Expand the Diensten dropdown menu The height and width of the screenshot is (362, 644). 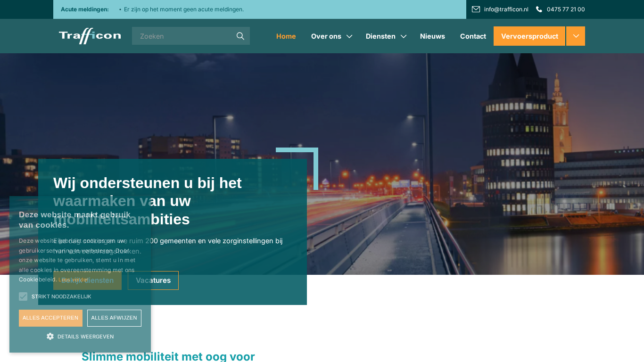point(404,36)
